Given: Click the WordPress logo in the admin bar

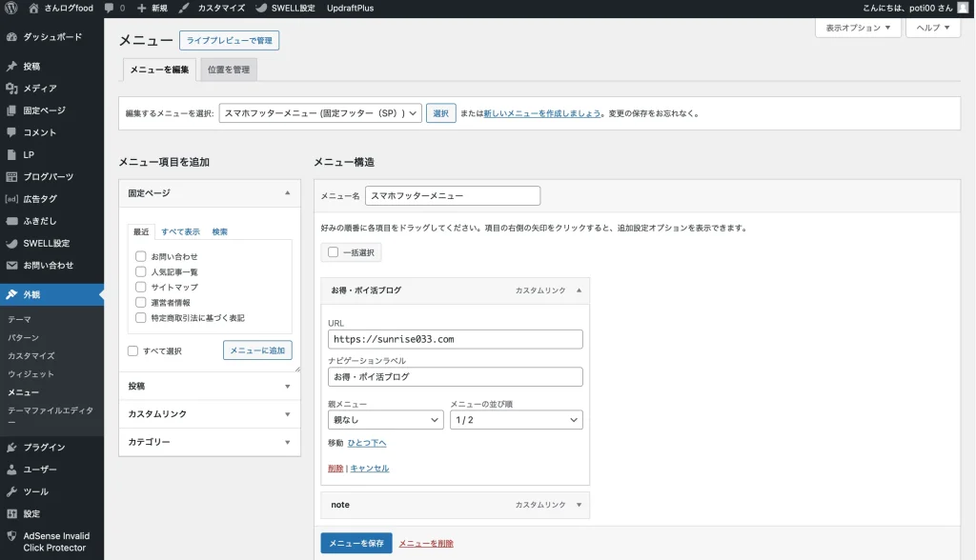Looking at the screenshot, I should coord(11,8).
